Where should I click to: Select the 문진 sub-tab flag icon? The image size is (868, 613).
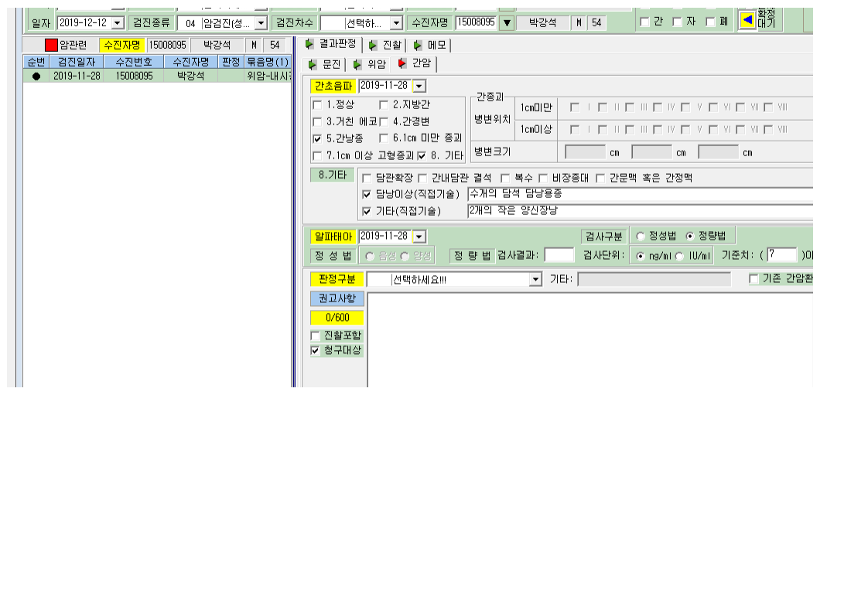click(313, 64)
